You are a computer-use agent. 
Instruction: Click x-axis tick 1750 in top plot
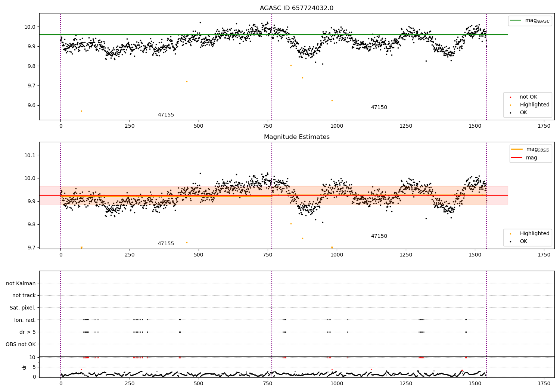click(x=544, y=126)
